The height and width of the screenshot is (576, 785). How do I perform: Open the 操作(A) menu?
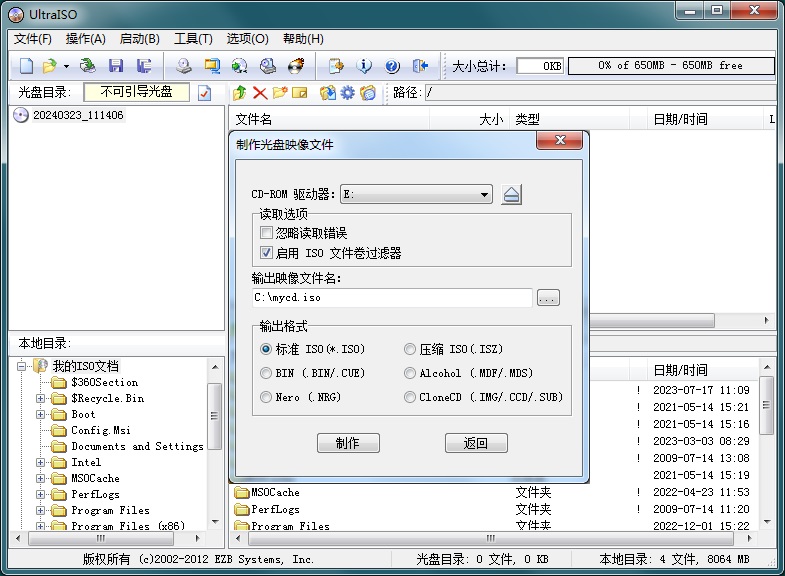pos(86,39)
